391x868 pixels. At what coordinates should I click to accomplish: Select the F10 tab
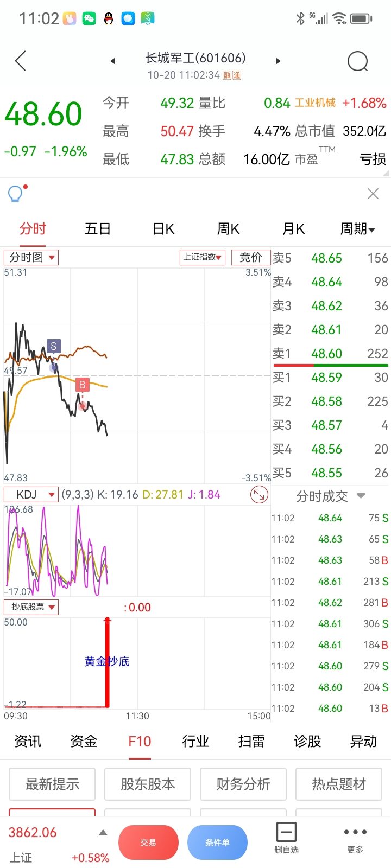pos(140,742)
